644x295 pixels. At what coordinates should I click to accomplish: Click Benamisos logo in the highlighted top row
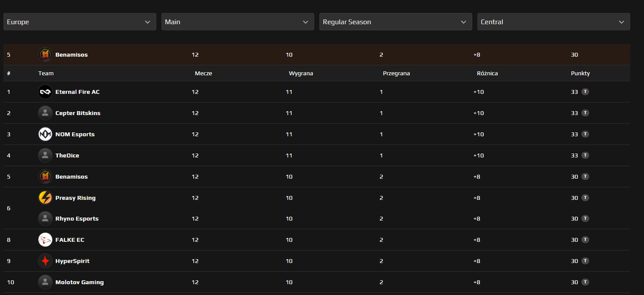coord(45,55)
